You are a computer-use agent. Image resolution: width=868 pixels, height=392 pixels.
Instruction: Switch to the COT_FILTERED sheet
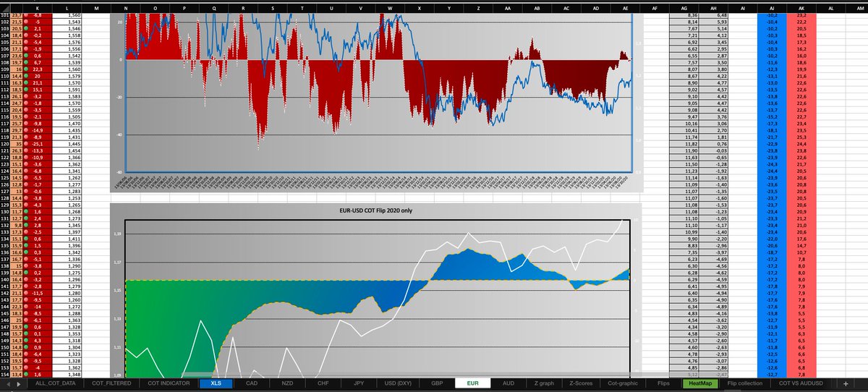[110, 384]
